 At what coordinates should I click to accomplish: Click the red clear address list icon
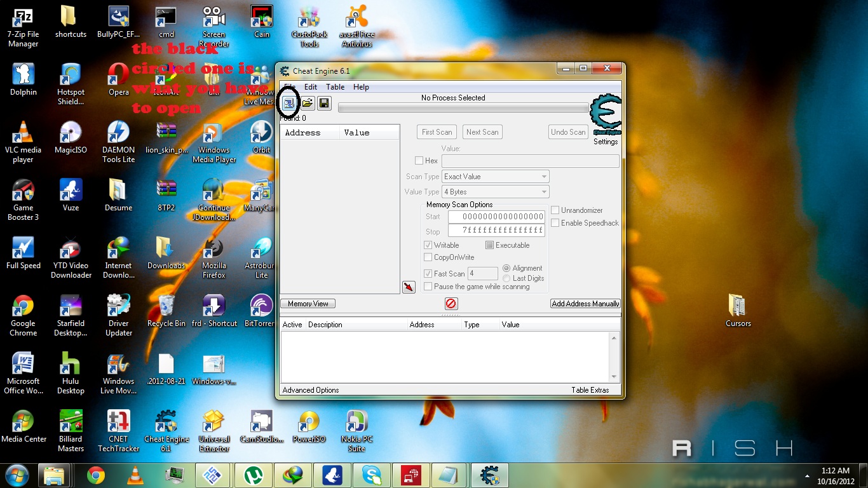coord(451,304)
